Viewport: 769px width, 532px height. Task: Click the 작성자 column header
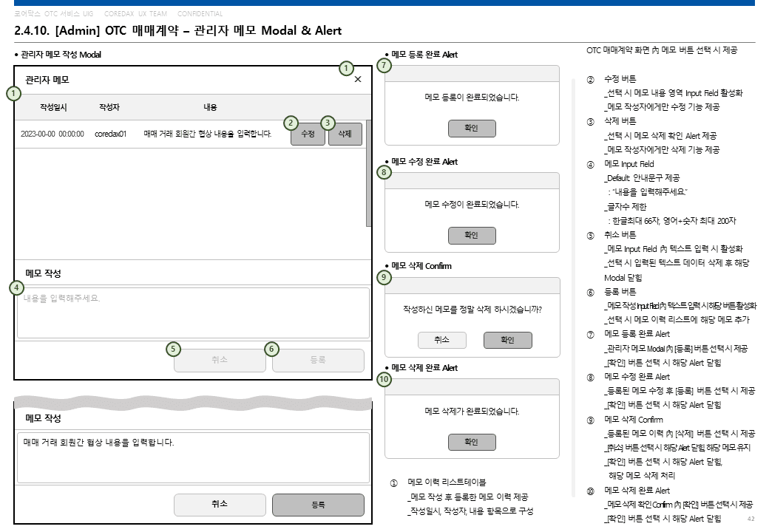(109, 107)
